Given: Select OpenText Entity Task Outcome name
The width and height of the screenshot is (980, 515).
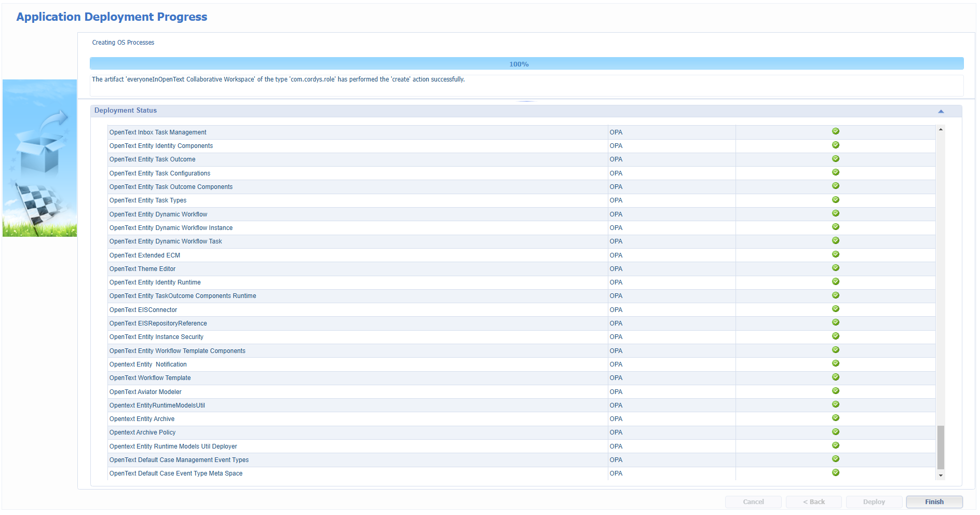Looking at the screenshot, I should pos(153,159).
